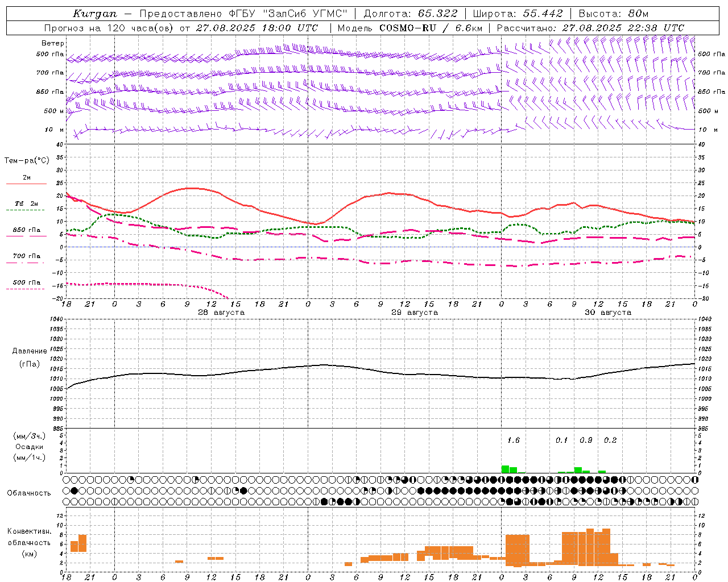Screen dimensions: 728x582
Task: Click the "Осадки" precipitation label
Action: click(30, 447)
